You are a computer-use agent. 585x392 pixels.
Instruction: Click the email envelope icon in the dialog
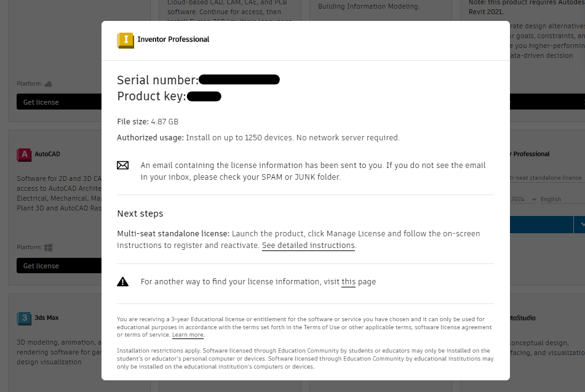pos(123,165)
